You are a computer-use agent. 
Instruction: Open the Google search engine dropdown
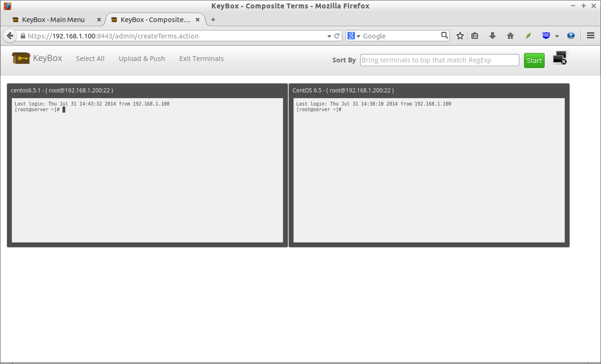(x=354, y=36)
